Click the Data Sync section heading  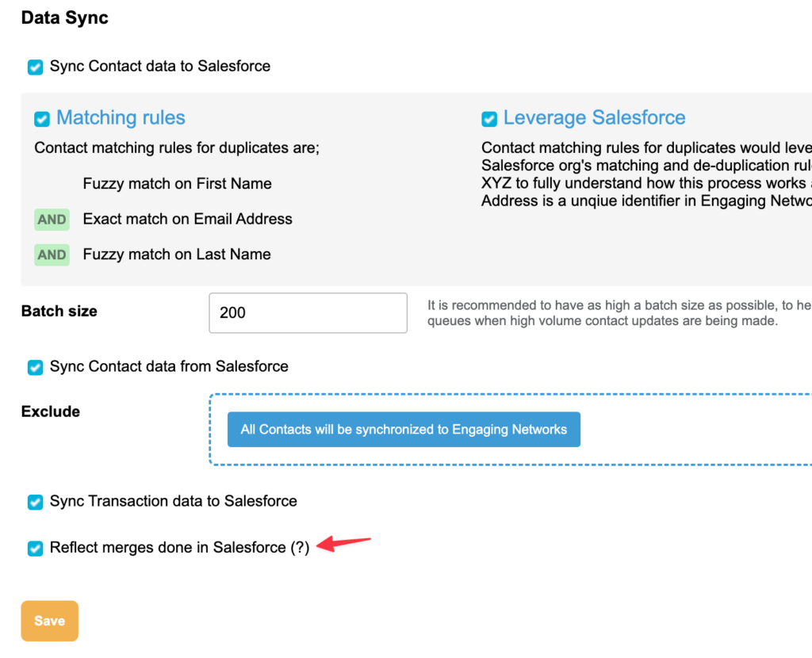click(x=65, y=17)
